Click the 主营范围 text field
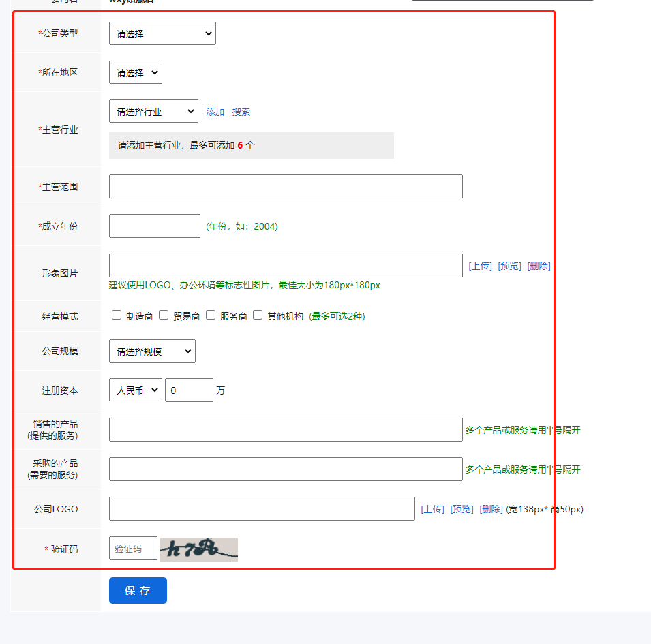This screenshot has height=644, width=651. pos(286,187)
